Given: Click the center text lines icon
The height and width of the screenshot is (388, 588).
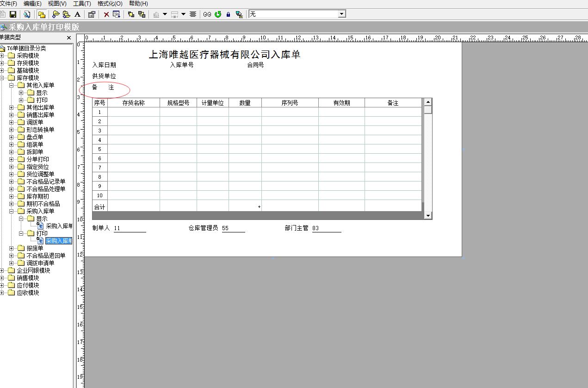Looking at the screenshot, I should pyautogui.click(x=193, y=14).
